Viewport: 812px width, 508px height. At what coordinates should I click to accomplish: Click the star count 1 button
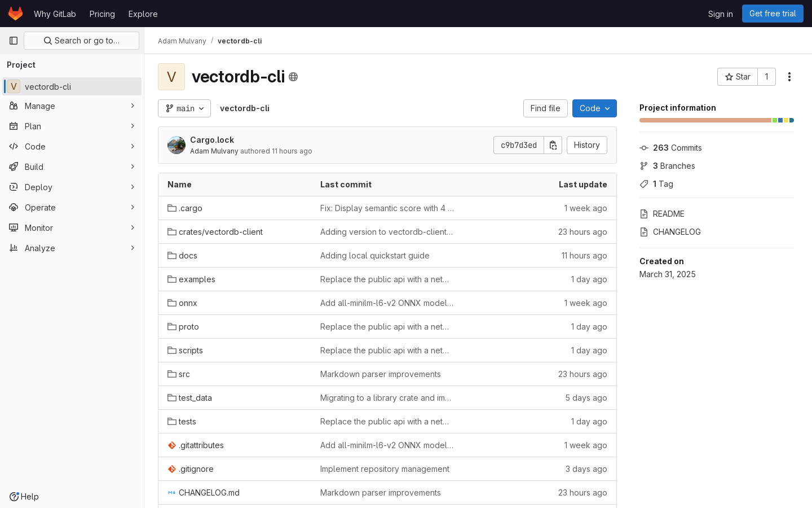tap(766, 77)
